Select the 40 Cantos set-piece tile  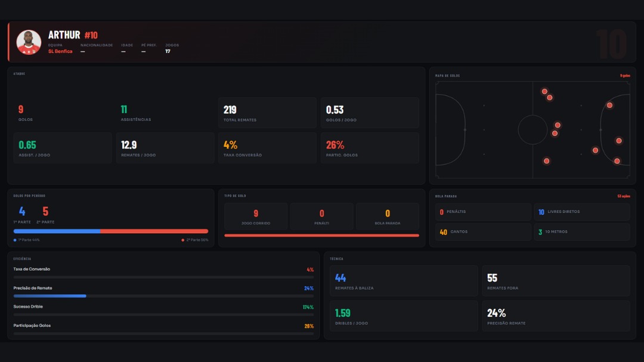click(483, 232)
